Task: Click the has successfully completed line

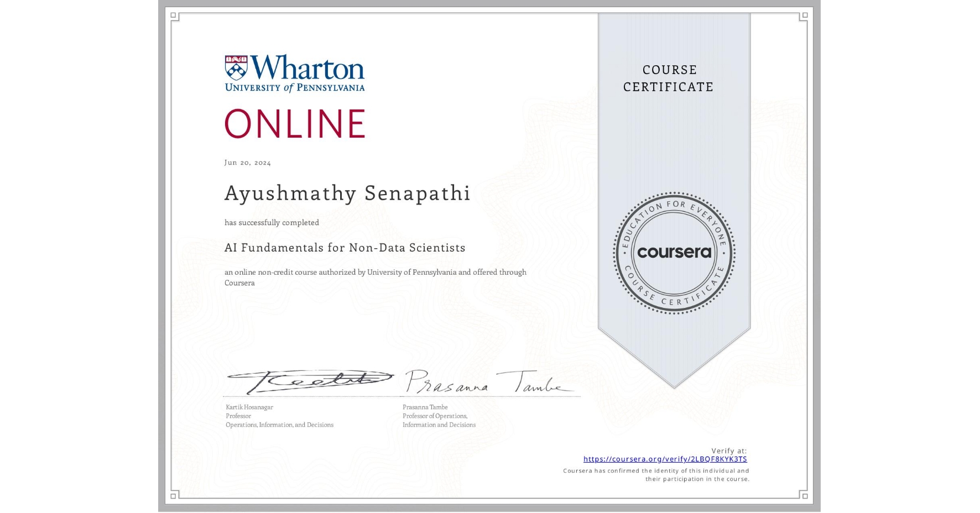Action: pyautogui.click(x=272, y=222)
